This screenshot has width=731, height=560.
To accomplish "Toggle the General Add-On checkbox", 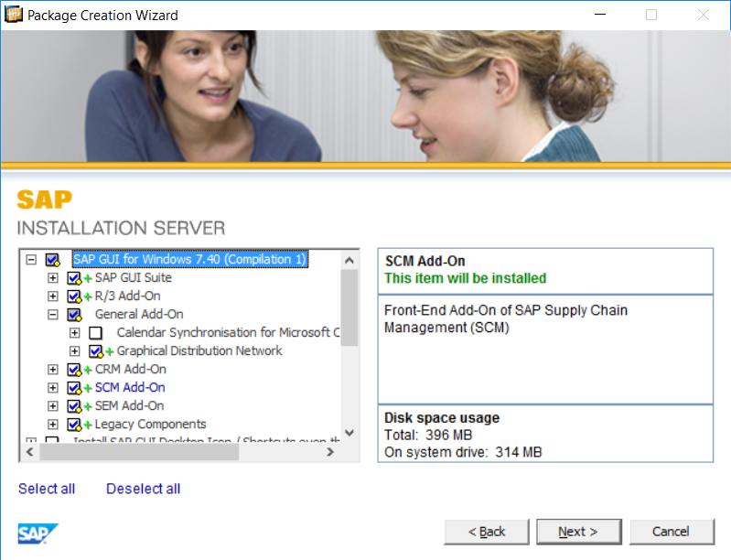I will click(74, 314).
